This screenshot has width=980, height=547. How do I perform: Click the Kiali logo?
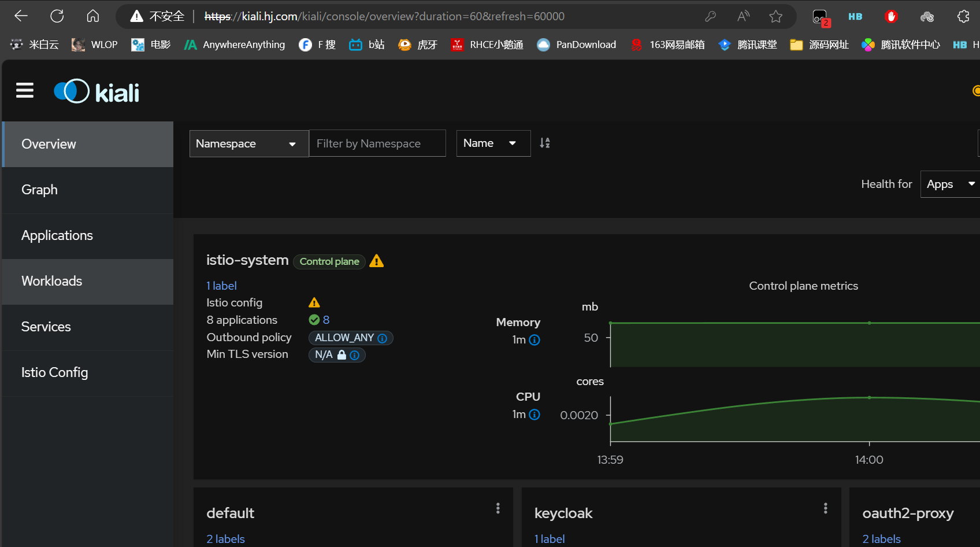(96, 91)
